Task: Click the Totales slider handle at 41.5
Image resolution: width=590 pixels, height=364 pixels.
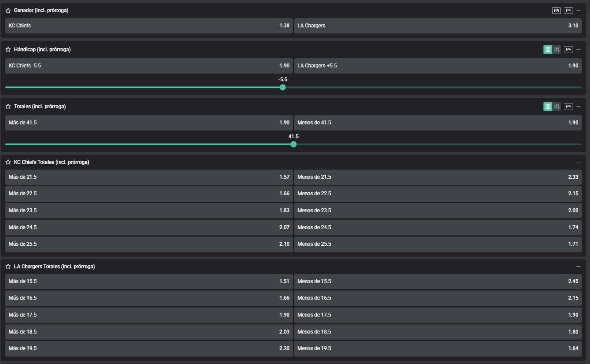Action: 293,144
